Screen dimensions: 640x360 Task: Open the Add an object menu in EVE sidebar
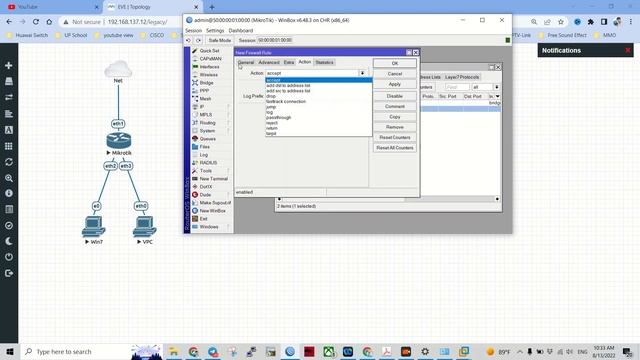(9, 65)
